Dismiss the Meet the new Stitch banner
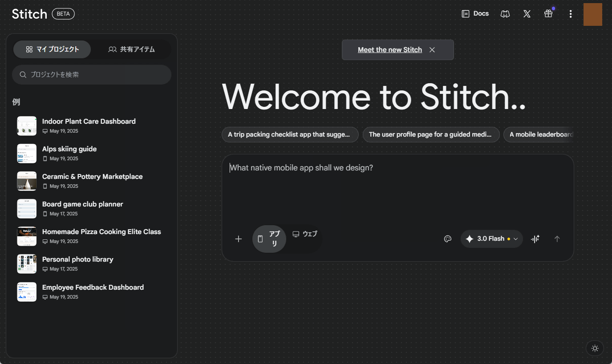Screen dimensions: 612x364 pos(432,50)
